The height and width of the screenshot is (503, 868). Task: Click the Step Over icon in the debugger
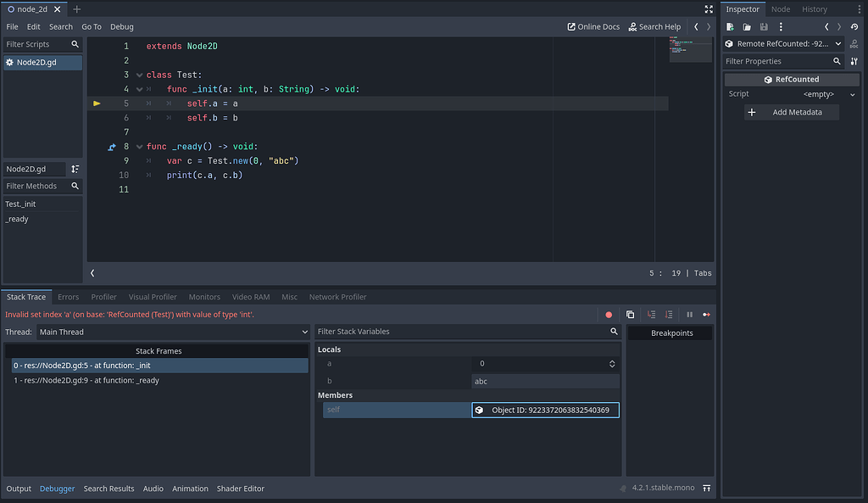pos(669,314)
